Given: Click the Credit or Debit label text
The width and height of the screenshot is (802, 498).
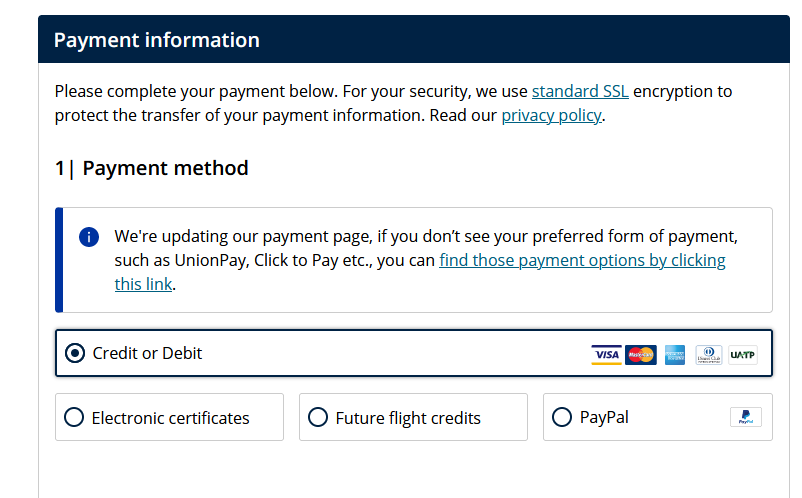Looking at the screenshot, I should pyautogui.click(x=147, y=353).
